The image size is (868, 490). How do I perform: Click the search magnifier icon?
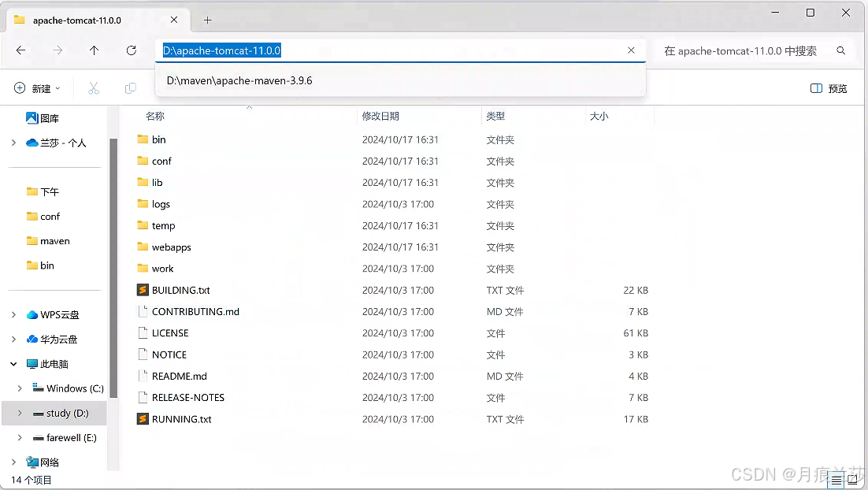point(841,50)
